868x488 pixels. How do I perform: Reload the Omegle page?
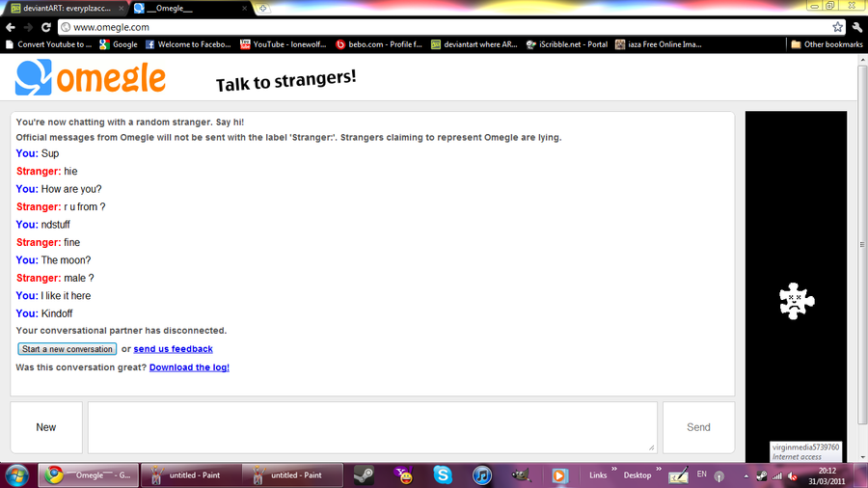pyautogui.click(x=46, y=27)
